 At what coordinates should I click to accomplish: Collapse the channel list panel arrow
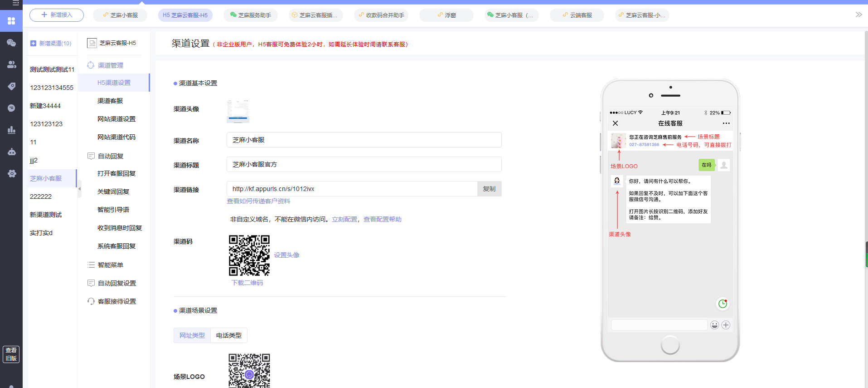coord(79,188)
